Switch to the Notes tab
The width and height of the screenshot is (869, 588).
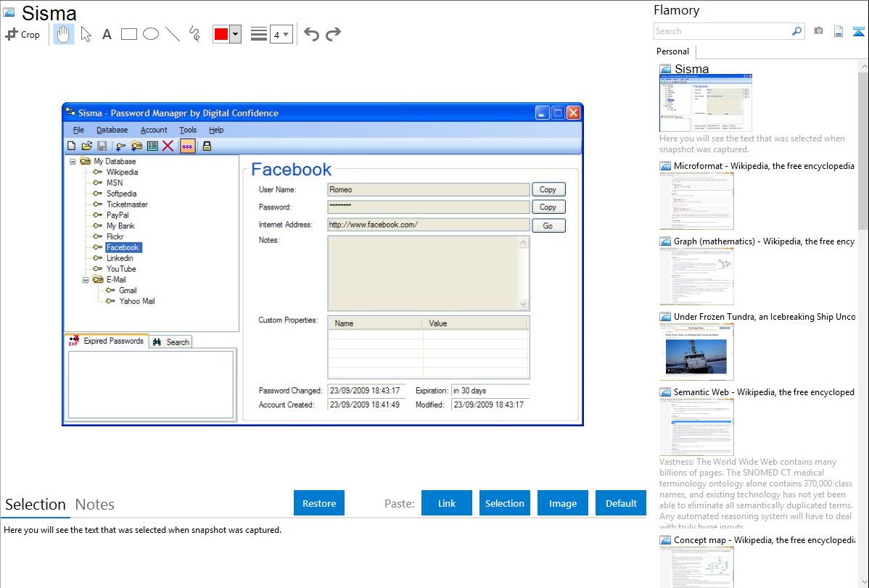click(x=95, y=505)
